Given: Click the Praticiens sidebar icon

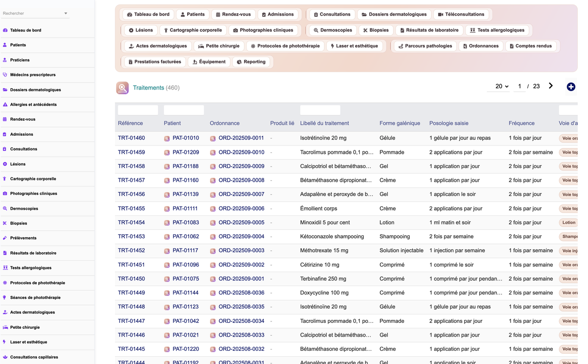Looking at the screenshot, I should click(5, 60).
